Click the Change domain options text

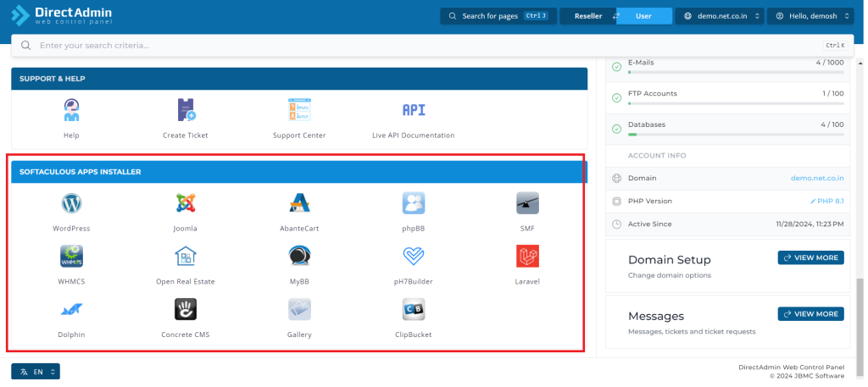pyautogui.click(x=670, y=275)
